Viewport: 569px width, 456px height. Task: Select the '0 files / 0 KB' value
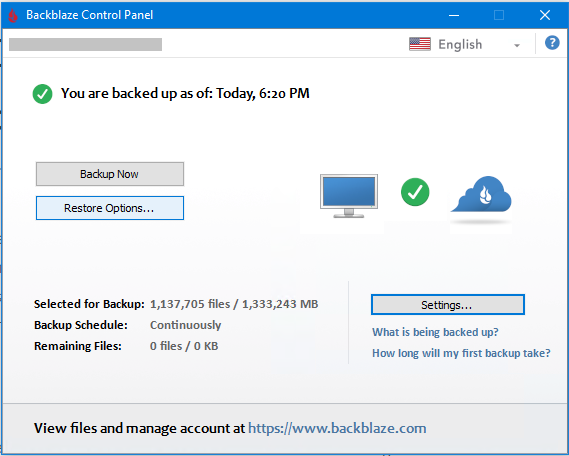(184, 346)
